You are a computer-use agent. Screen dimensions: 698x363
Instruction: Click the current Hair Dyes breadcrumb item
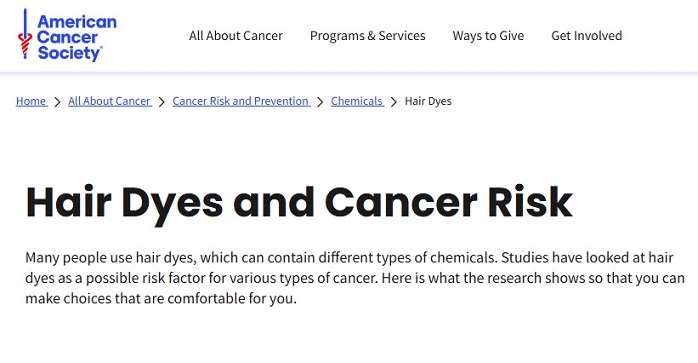coord(428,101)
